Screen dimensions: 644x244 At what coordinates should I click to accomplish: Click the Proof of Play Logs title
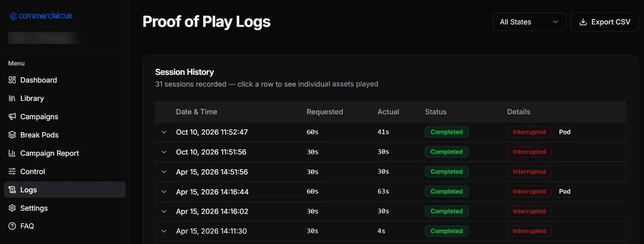coord(206,22)
